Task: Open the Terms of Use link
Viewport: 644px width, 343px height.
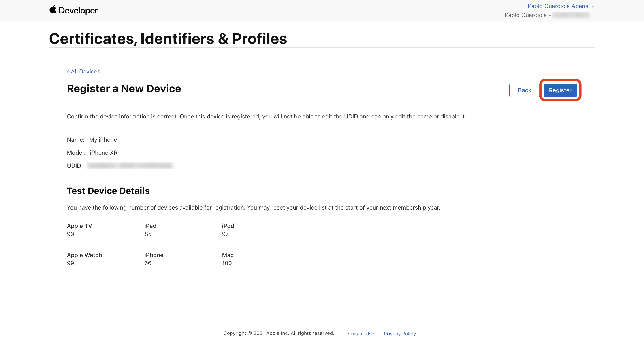Action: pos(359,334)
